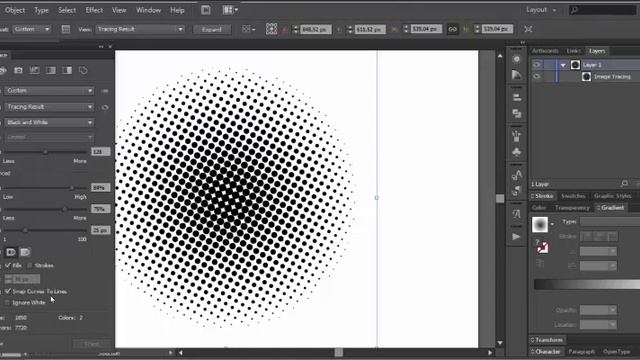The height and width of the screenshot is (360, 640).
Task: Open the Object menu
Action: (15, 10)
